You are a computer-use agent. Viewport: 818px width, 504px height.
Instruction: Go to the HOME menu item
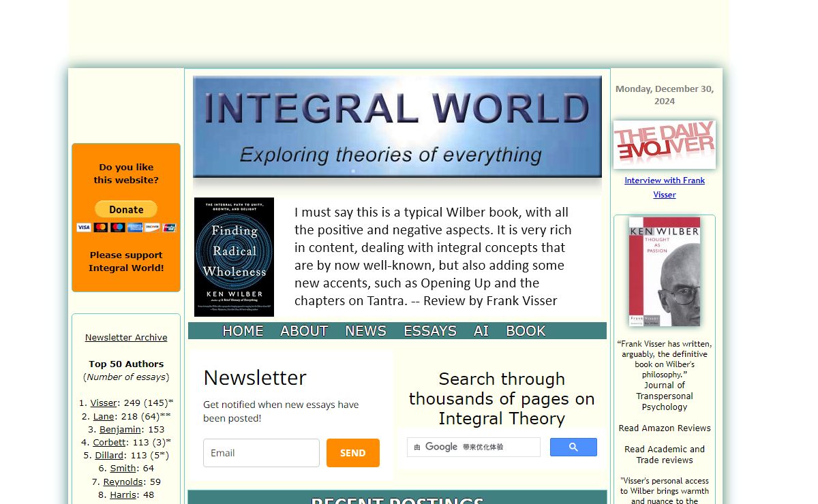243,331
